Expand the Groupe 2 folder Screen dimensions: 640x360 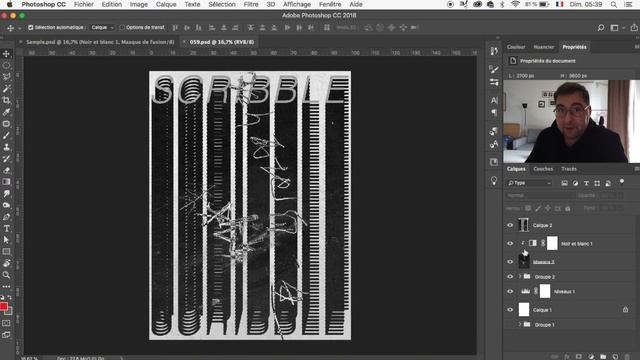520,277
